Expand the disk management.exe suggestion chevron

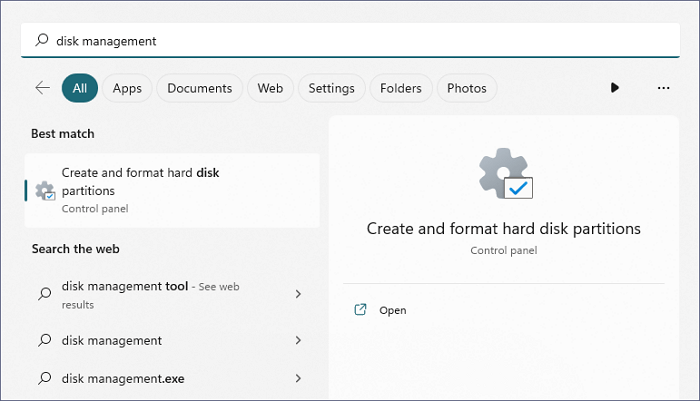pos(298,378)
